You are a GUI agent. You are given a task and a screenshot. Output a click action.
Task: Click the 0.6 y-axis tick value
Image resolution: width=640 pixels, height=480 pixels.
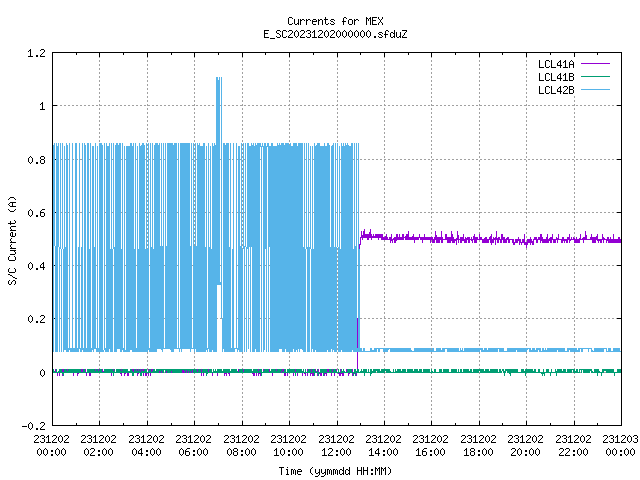(x=36, y=213)
